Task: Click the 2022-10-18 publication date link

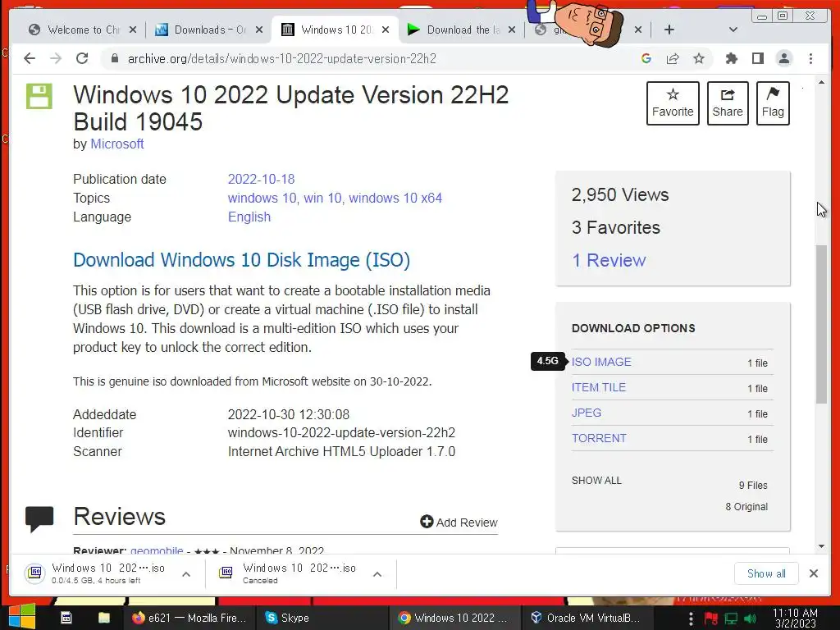Action: tap(261, 179)
